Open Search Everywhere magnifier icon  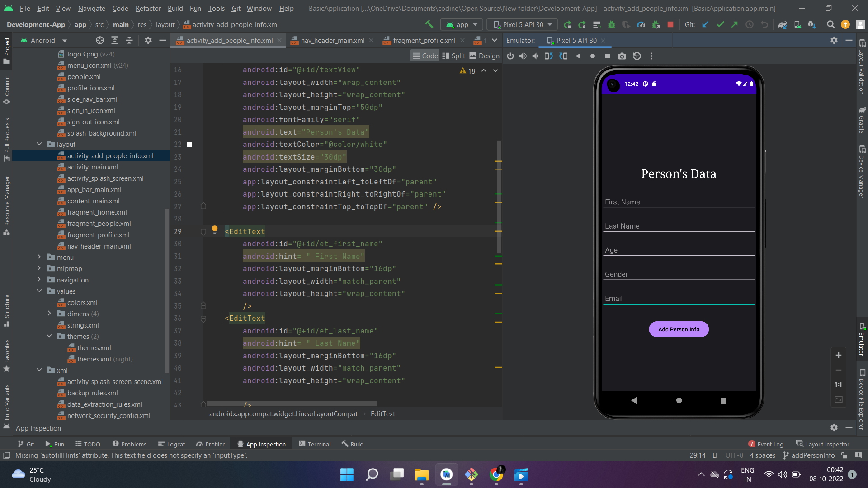click(830, 24)
